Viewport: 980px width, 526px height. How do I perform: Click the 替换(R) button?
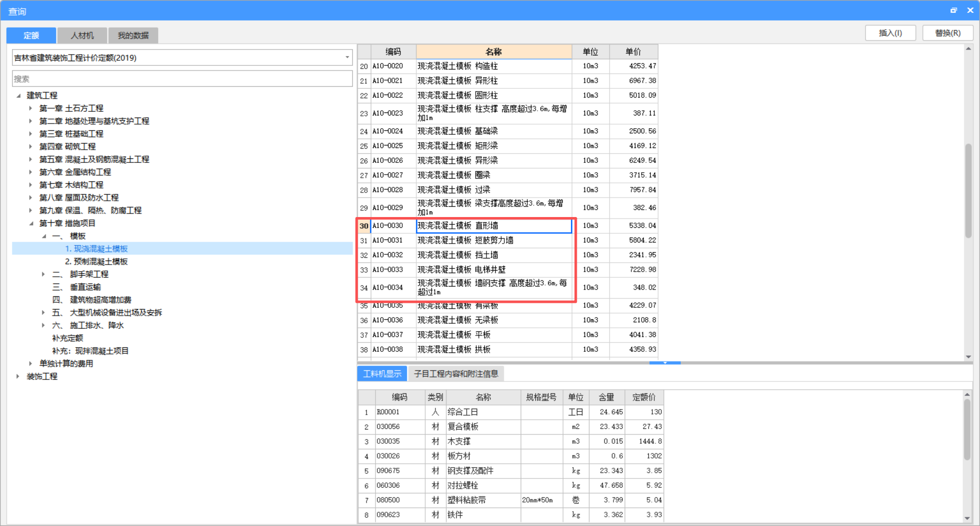(948, 33)
